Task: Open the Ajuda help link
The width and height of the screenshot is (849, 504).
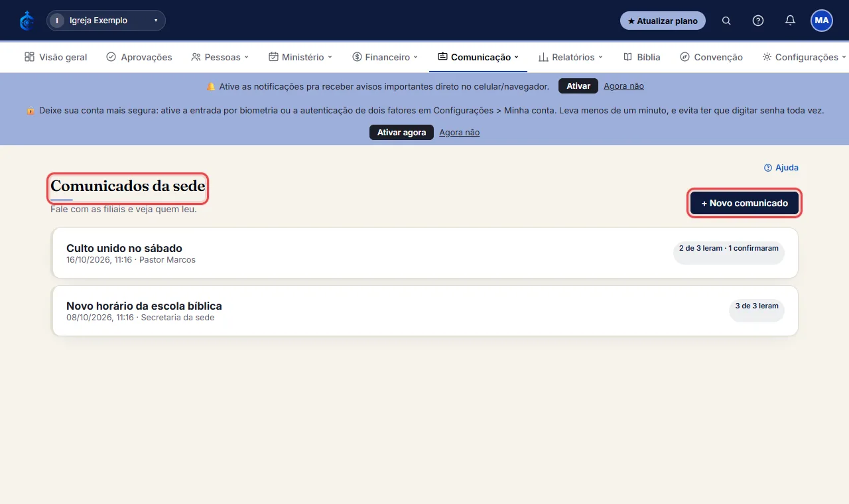Action: pos(781,168)
